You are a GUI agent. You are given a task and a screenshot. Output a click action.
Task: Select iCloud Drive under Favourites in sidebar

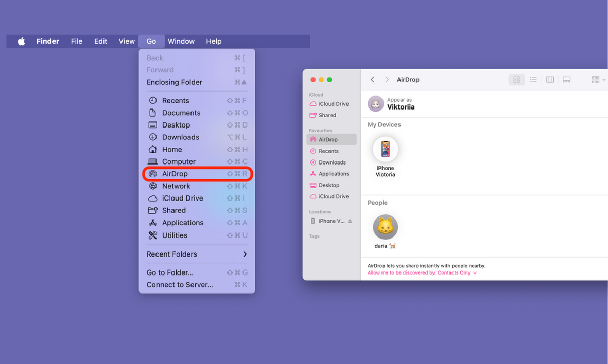332,196
